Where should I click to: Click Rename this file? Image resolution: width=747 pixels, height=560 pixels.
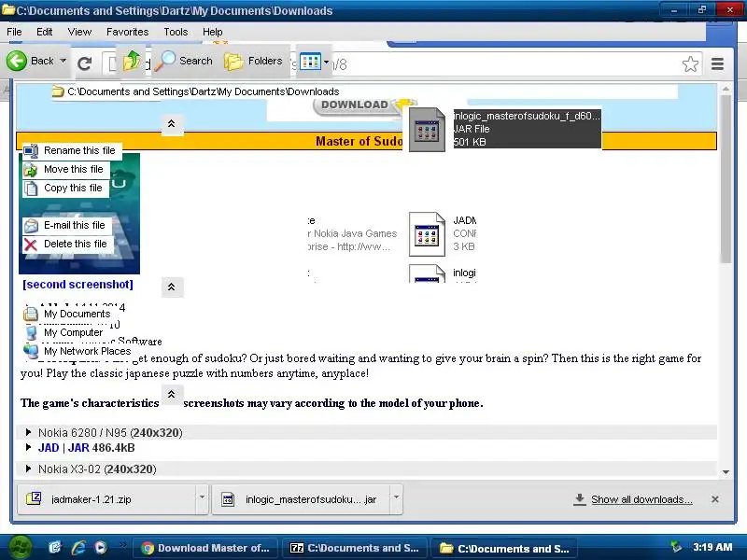pyautogui.click(x=79, y=150)
